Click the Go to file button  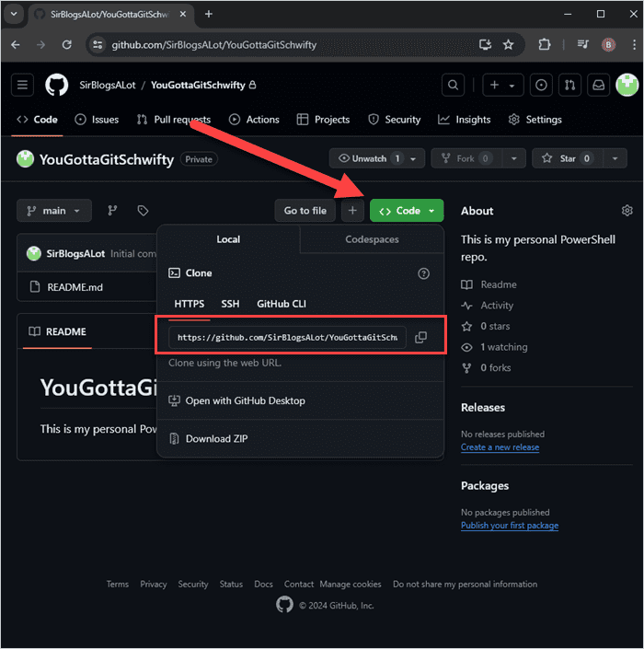point(305,211)
